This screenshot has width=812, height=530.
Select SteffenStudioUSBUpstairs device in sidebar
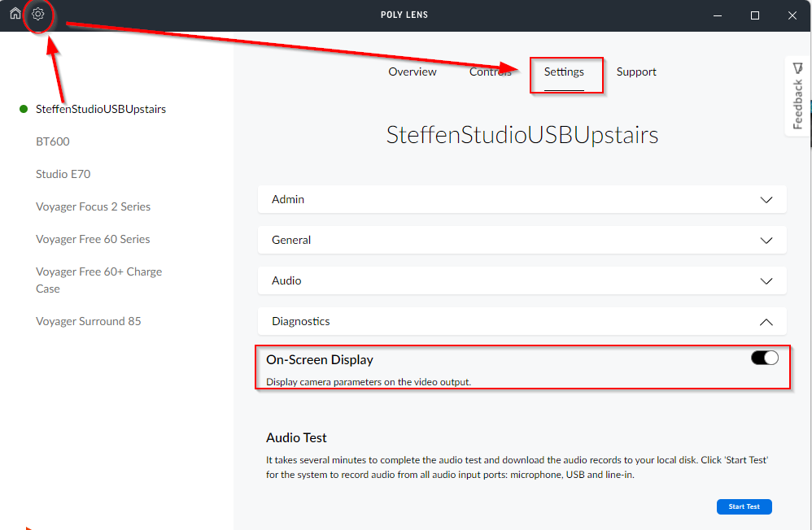pos(101,109)
